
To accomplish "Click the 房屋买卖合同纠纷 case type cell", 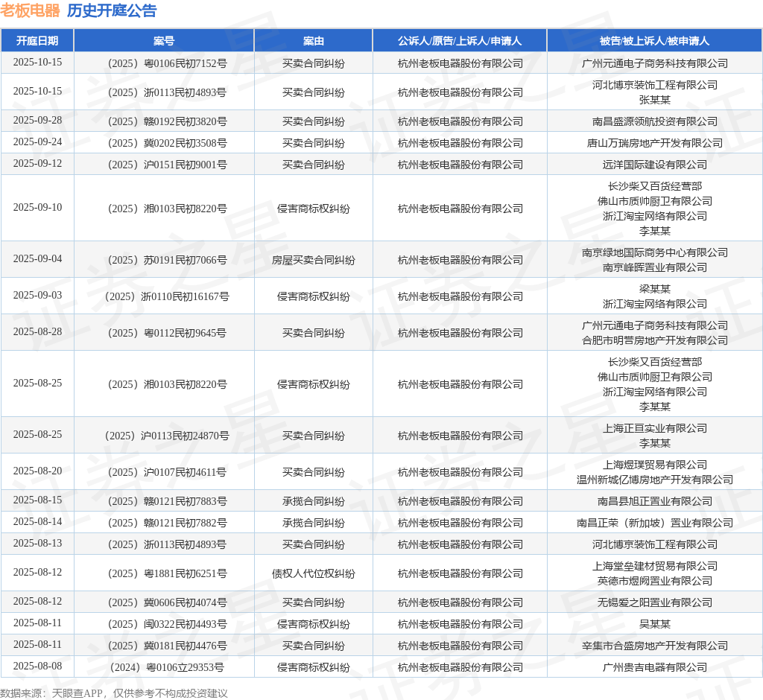I will (314, 260).
